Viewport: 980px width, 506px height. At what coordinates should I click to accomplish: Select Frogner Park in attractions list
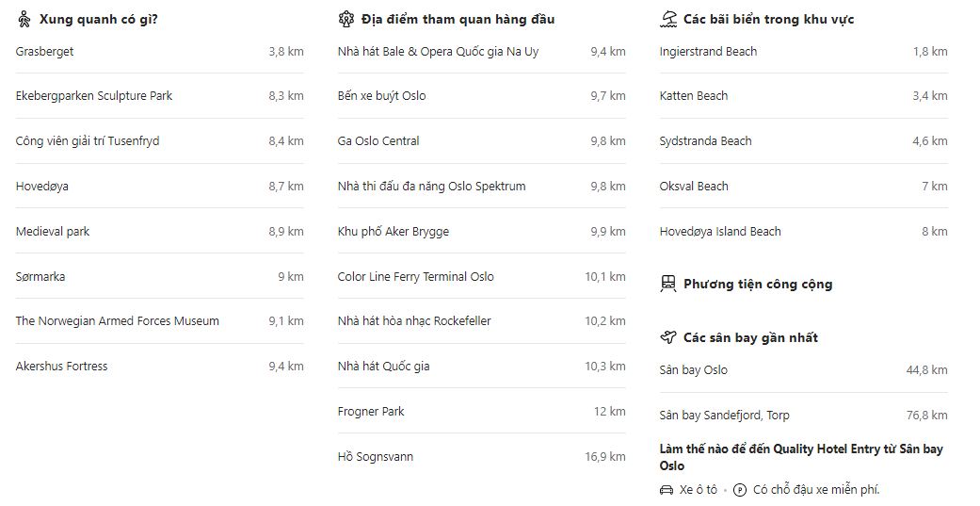pos(481,412)
